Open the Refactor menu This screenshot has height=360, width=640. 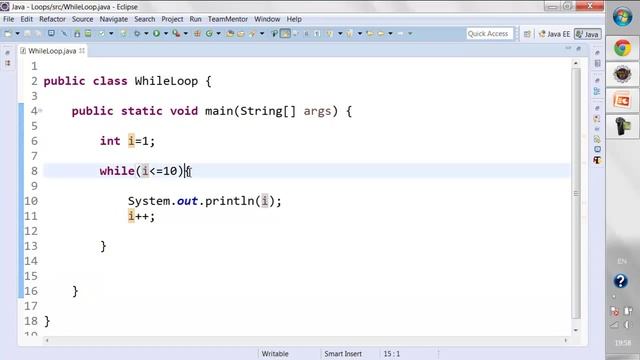pyautogui.click(x=52, y=19)
